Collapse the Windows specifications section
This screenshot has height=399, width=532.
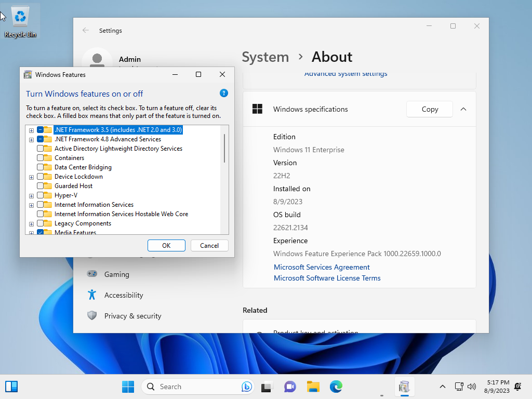tap(463, 109)
